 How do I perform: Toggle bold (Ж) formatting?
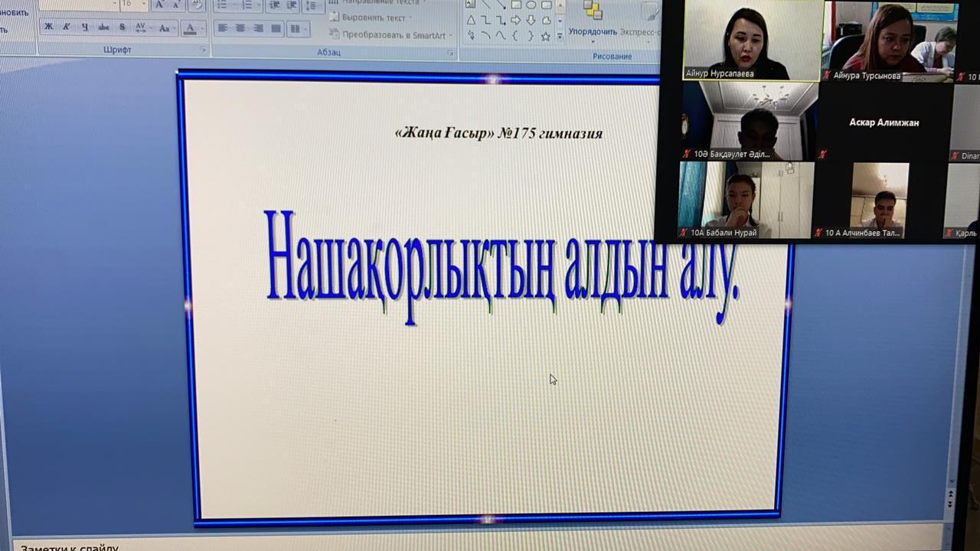(48, 28)
